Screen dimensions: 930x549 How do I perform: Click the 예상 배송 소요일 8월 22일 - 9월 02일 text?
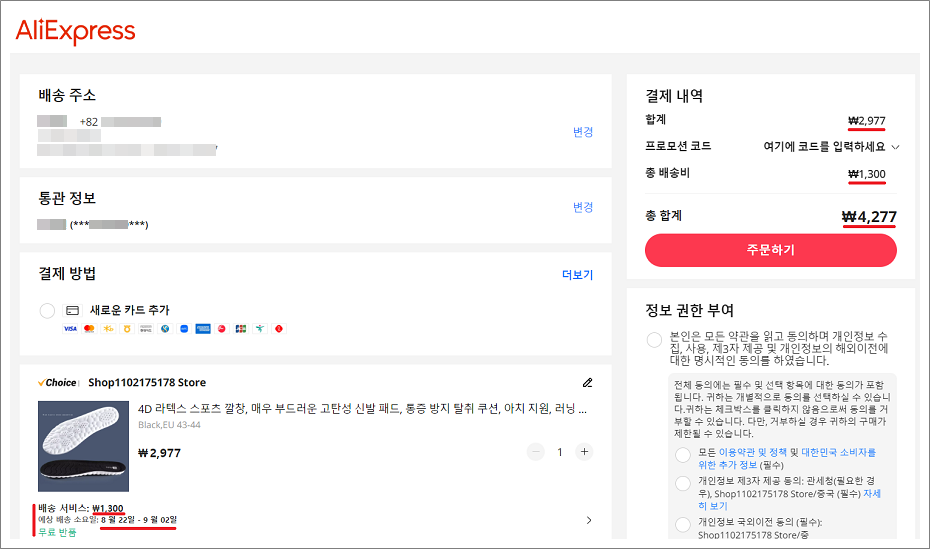[107, 520]
